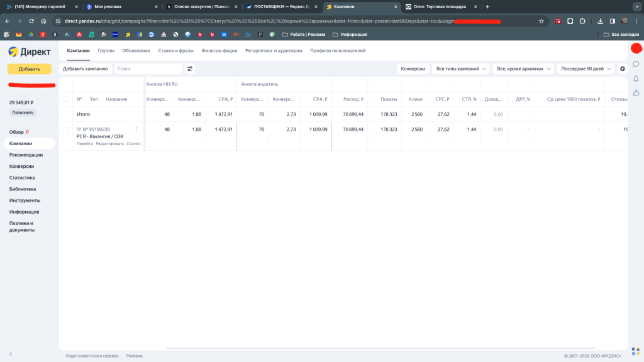Image resolution: width=644 pixels, height=362 pixels.
Task: Open the filter settings icon beside search
Action: 190,69
